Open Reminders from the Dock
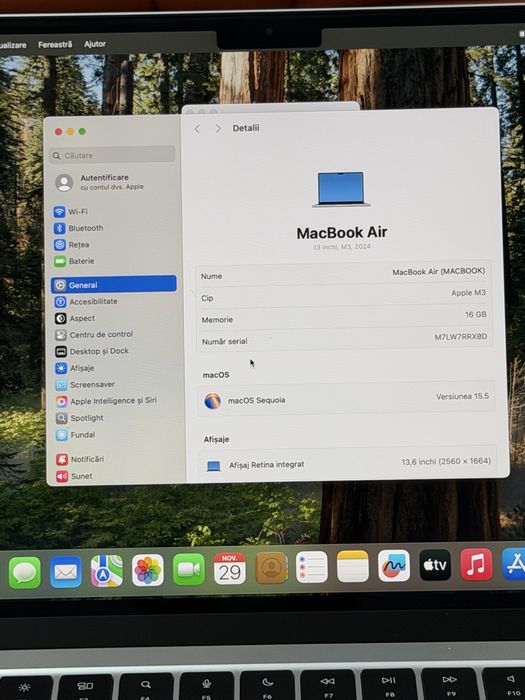The image size is (525, 700). coord(312,567)
